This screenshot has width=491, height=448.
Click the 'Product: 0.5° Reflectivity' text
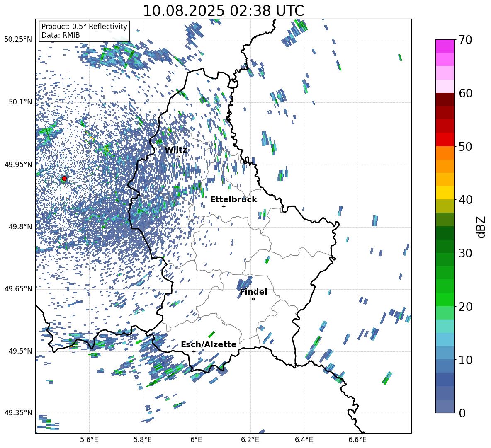84,27
